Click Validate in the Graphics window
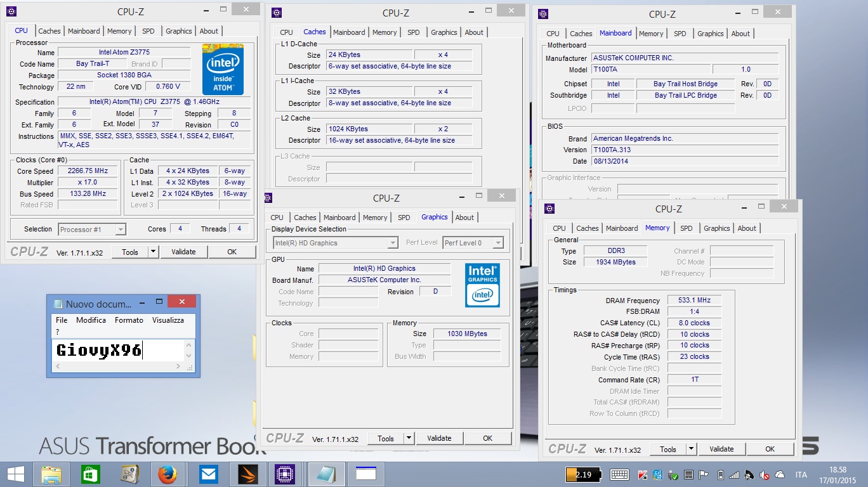The width and height of the screenshot is (868, 487). [439, 438]
